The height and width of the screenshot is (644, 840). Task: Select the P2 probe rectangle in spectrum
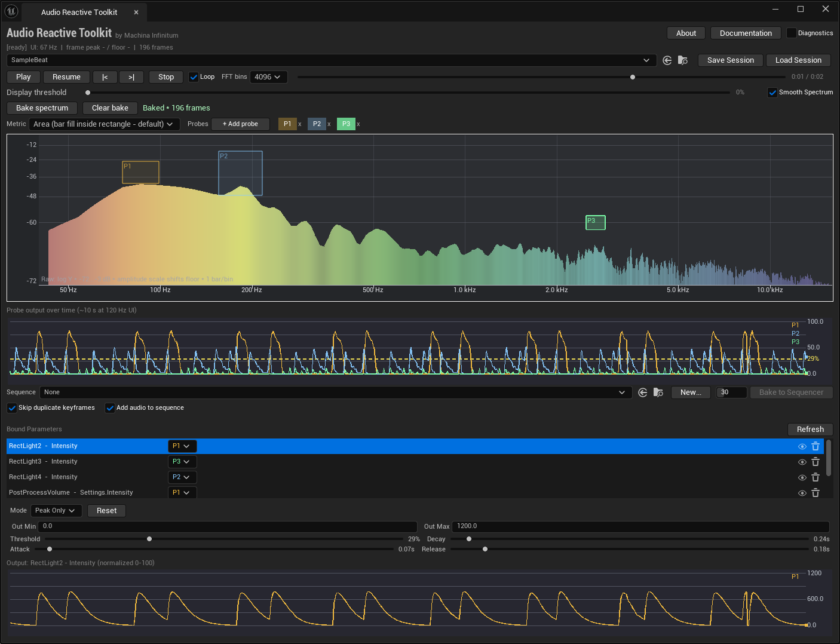pyautogui.click(x=240, y=173)
